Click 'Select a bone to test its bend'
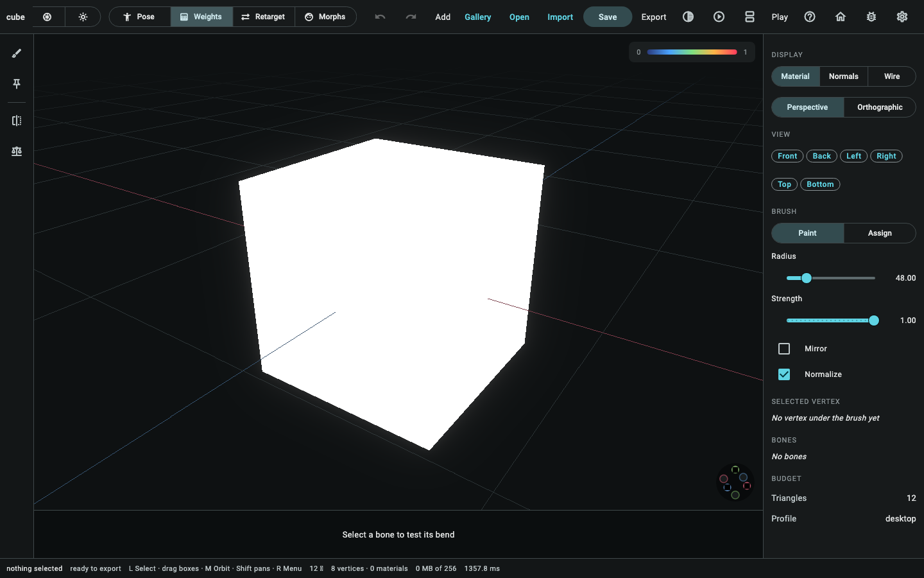 398,534
